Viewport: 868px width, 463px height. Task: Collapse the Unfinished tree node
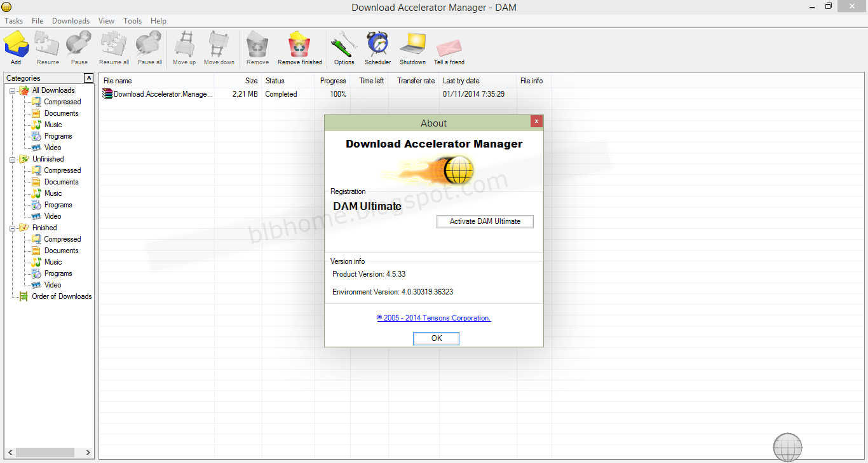[12, 160]
